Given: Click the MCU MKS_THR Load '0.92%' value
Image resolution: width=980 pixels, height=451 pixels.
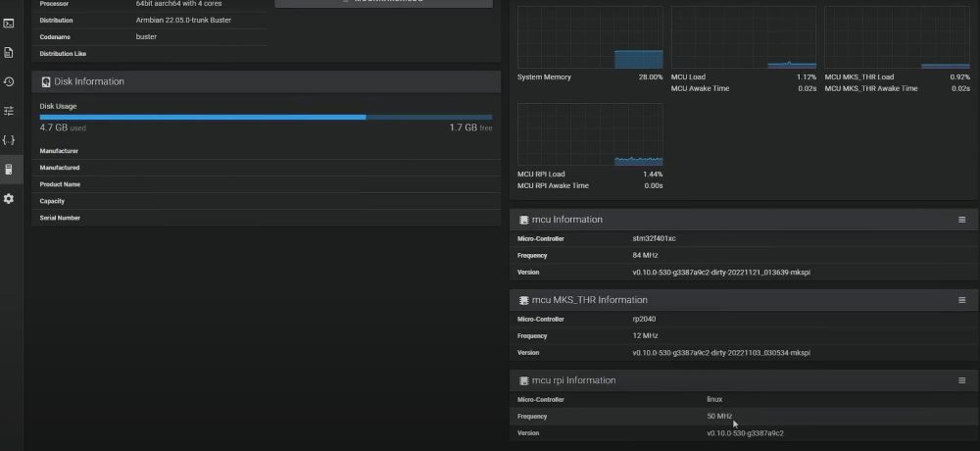Looking at the screenshot, I should click(x=960, y=77).
